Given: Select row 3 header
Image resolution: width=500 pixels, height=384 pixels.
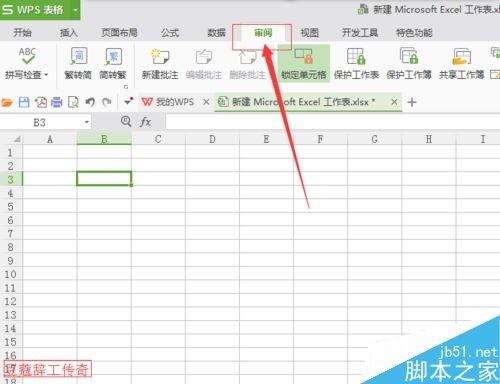Looking at the screenshot, I should [x=11, y=179].
